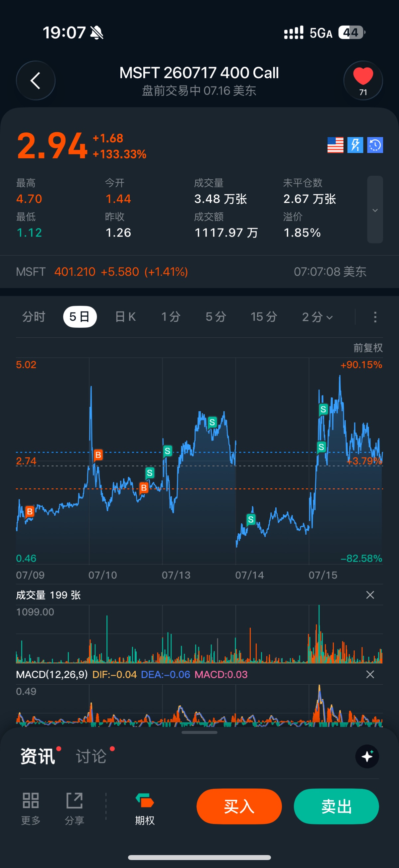The width and height of the screenshot is (399, 868).
Task: Select the 5分 chart interval
Action: tap(216, 317)
